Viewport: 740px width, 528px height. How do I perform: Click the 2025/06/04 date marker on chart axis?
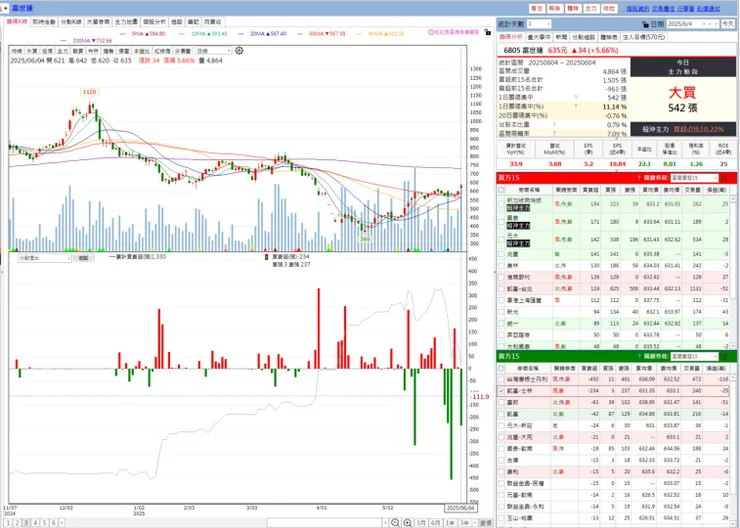[460, 508]
